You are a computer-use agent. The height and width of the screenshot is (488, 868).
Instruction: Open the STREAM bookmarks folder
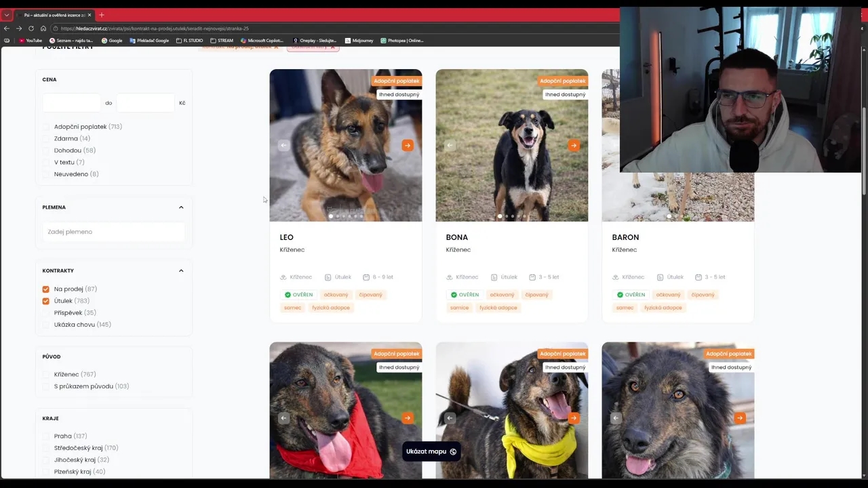222,41
